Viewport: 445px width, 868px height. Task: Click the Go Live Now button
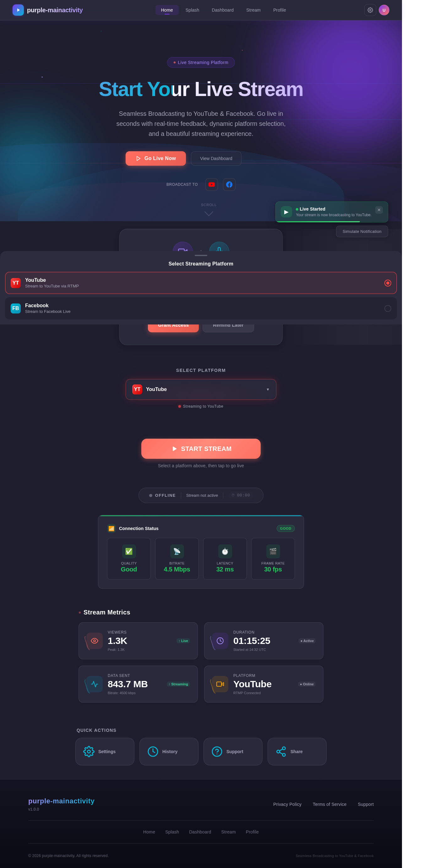(x=156, y=158)
